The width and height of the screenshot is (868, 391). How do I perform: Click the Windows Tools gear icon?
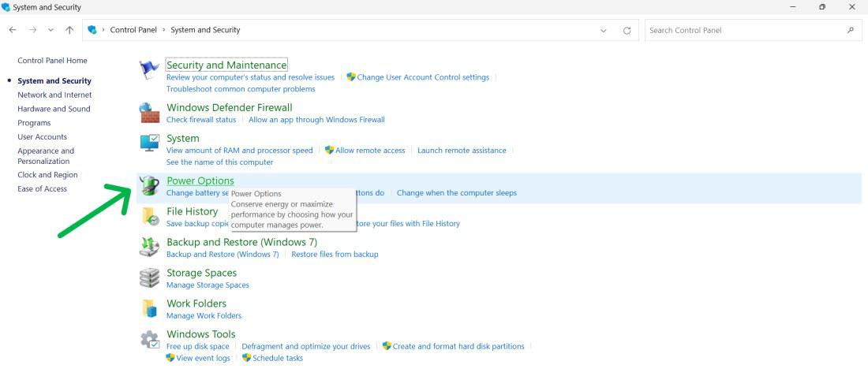pyautogui.click(x=149, y=340)
